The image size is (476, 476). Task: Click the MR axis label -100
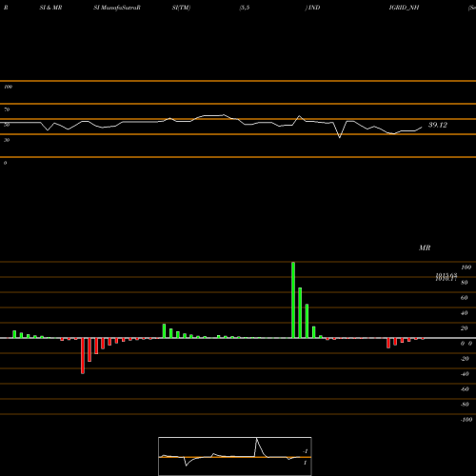point(466,420)
